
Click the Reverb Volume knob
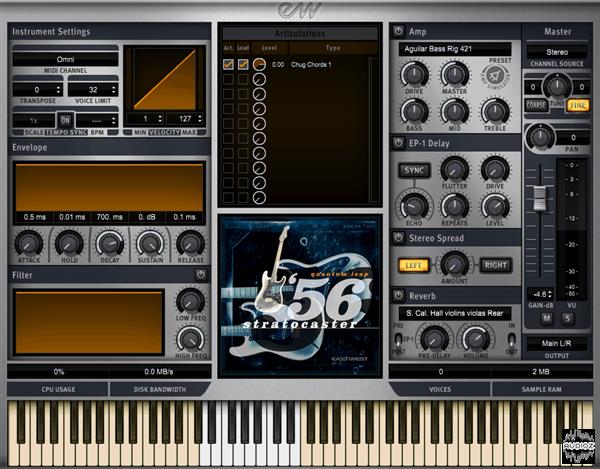click(x=476, y=339)
